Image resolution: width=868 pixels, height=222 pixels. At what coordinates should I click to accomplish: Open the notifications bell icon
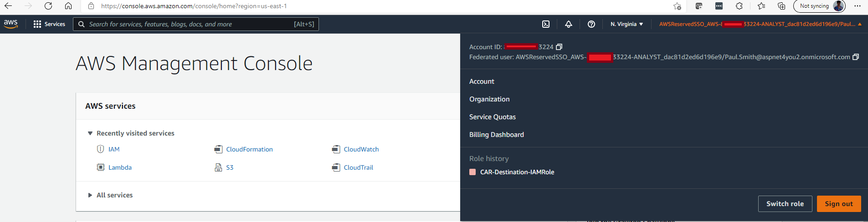[x=569, y=24]
